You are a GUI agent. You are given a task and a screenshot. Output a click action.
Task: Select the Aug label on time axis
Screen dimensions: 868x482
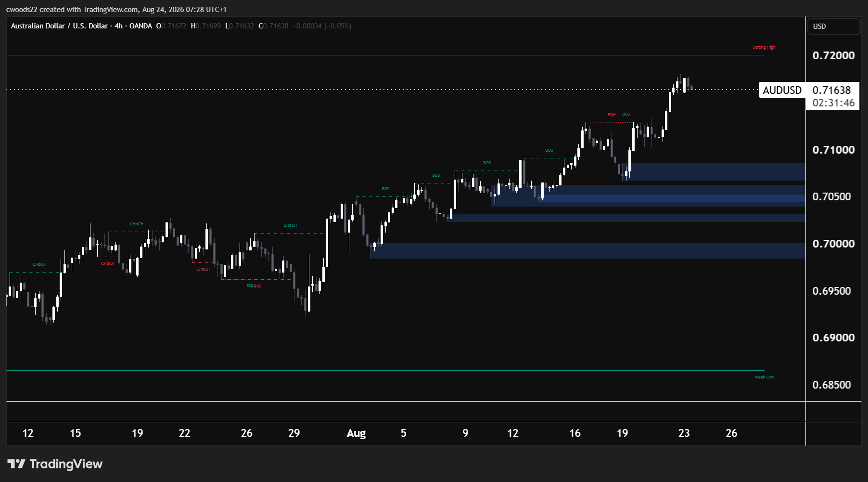coord(356,433)
